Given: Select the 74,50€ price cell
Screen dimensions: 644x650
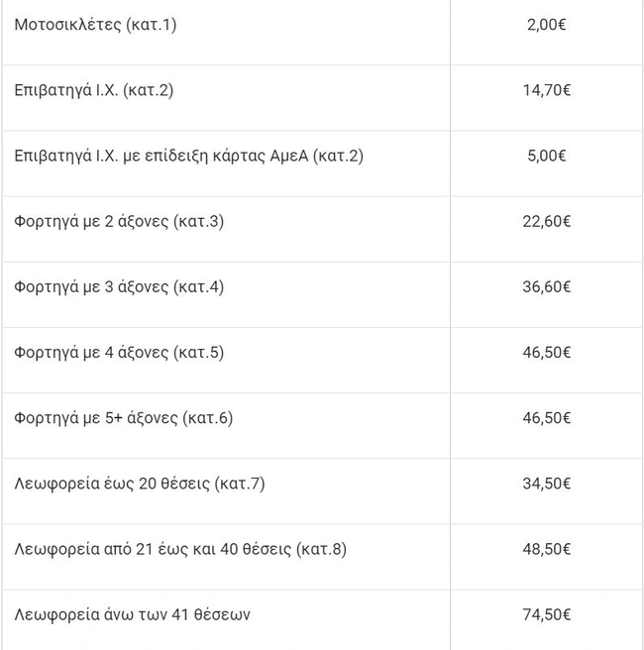Looking at the screenshot, I should (546, 614).
